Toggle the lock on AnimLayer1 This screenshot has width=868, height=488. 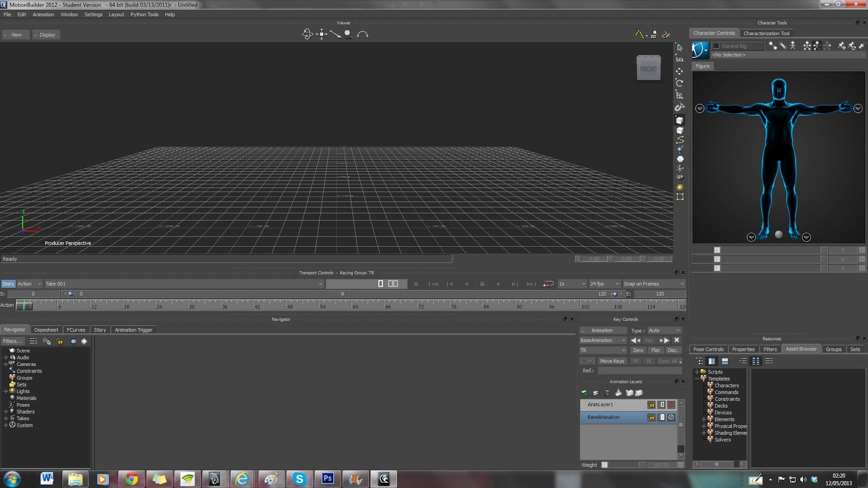click(x=651, y=404)
